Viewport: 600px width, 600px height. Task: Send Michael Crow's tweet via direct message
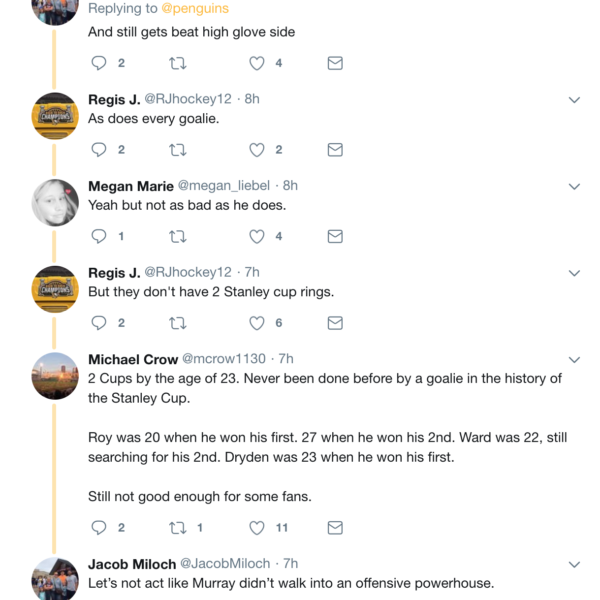pos(335,527)
